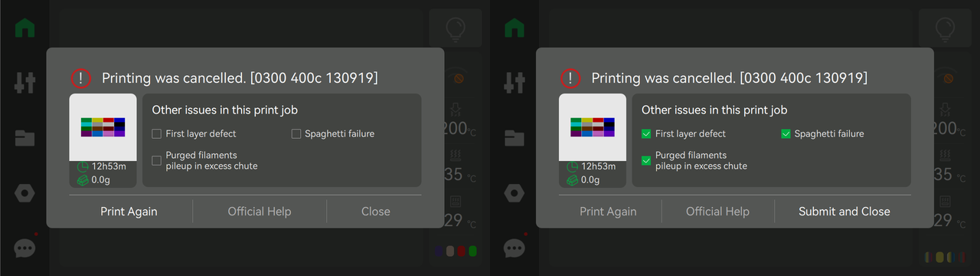Open the controls sliders icon in left panel

[24, 83]
